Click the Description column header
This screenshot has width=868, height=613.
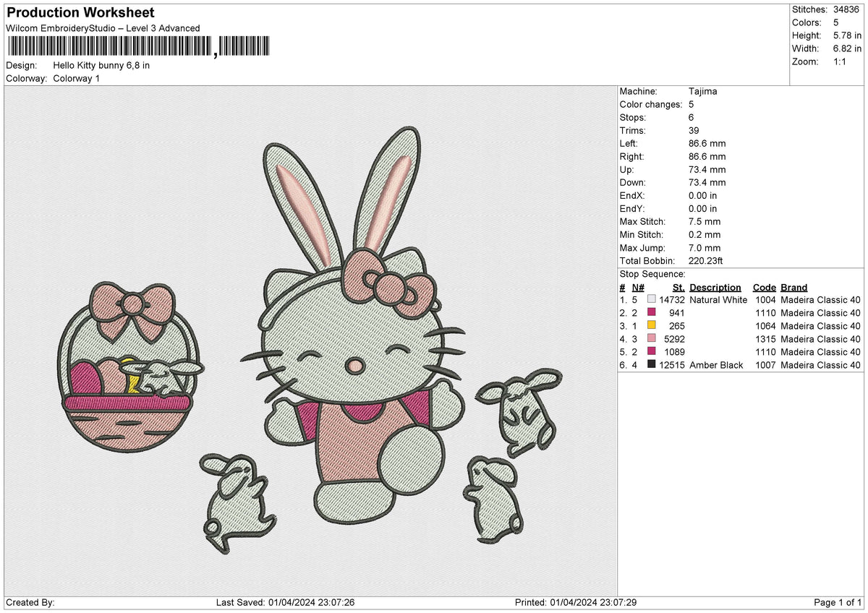[x=715, y=287]
